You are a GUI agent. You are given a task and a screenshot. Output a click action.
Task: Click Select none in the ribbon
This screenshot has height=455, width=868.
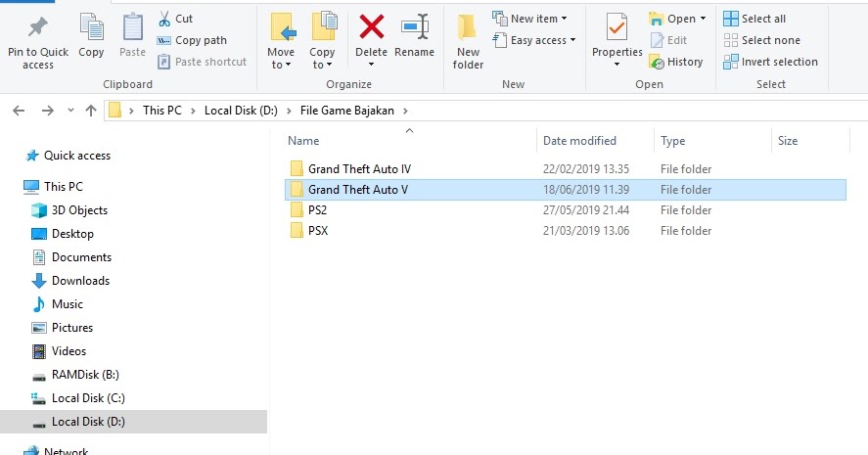point(761,40)
